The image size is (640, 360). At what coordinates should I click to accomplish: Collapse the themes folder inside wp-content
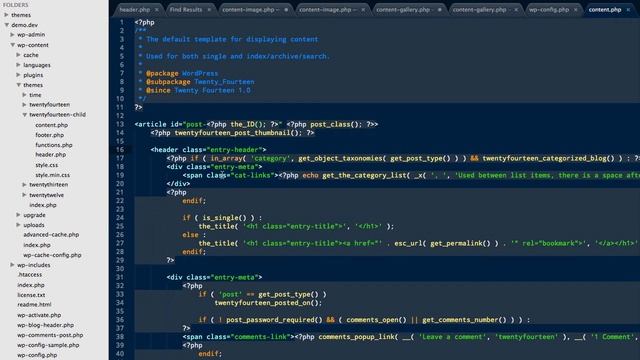(18, 85)
